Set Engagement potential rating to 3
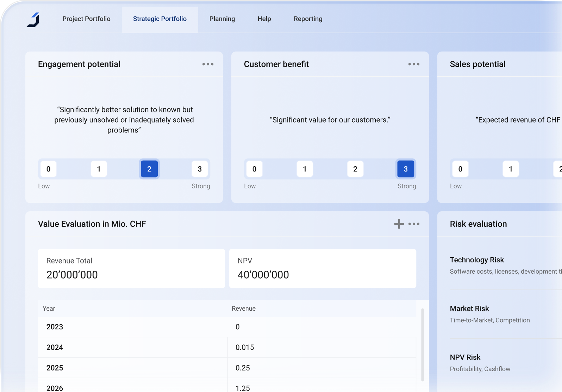 pyautogui.click(x=200, y=169)
